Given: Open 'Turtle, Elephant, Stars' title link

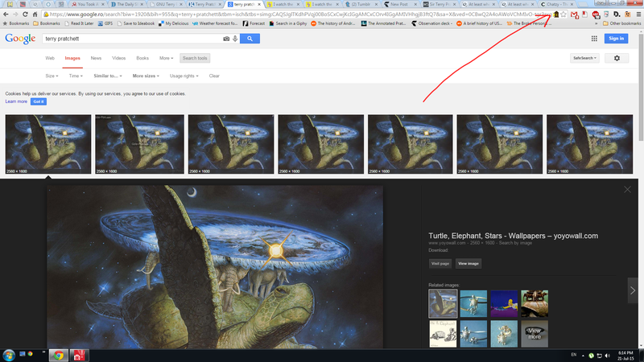Looking at the screenshot, I should pos(513,236).
